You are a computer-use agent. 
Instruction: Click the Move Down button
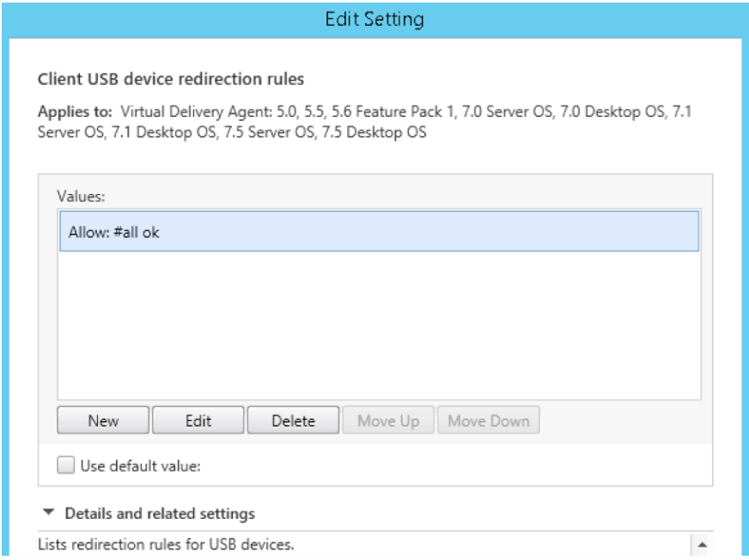(488, 421)
